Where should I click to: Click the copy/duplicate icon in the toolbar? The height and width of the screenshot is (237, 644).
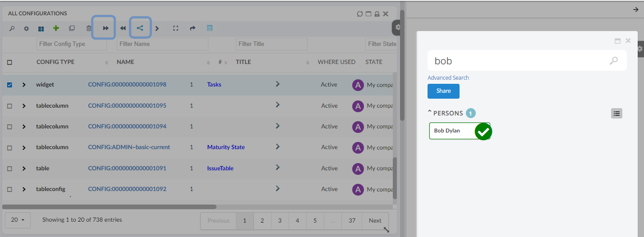click(72, 28)
